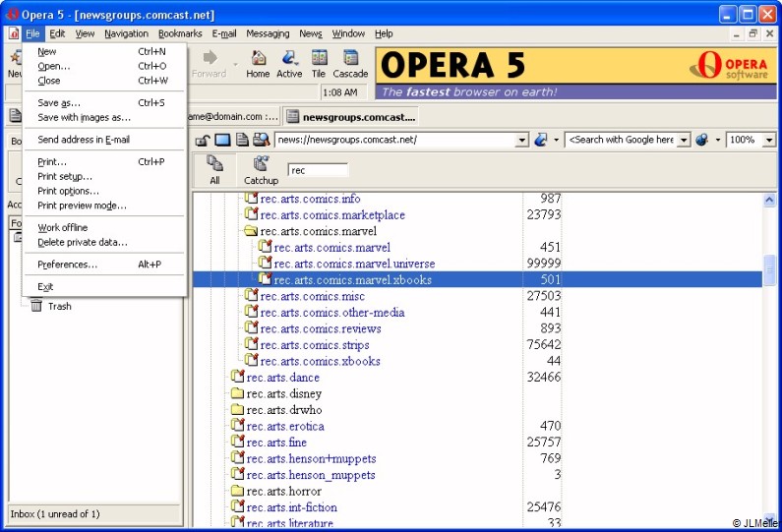
Task: Open the Bookmarks menu
Action: (x=180, y=33)
